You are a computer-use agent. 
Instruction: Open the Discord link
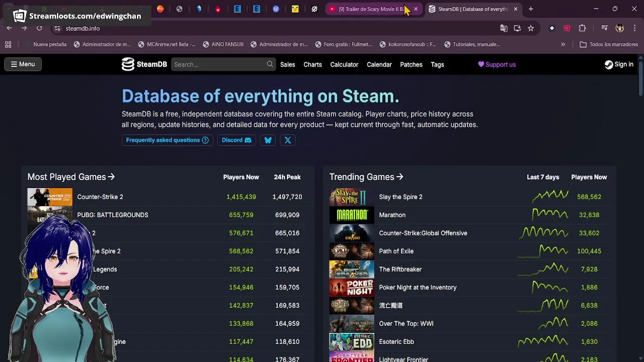[236, 140]
